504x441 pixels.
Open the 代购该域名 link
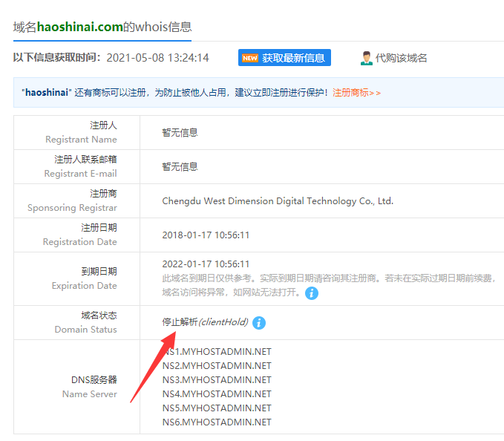pyautogui.click(x=401, y=58)
